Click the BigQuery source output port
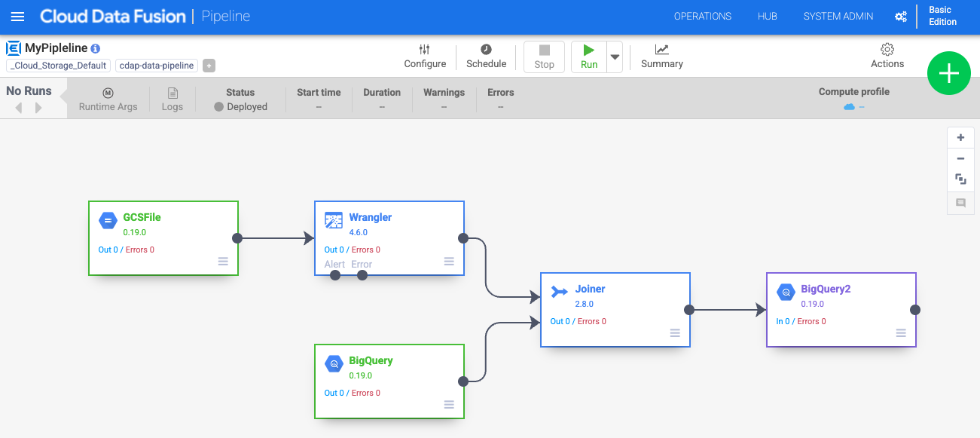The image size is (980, 438). (463, 381)
